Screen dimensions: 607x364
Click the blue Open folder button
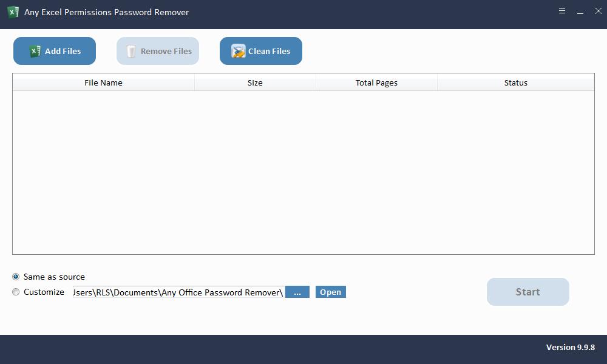[330, 292]
